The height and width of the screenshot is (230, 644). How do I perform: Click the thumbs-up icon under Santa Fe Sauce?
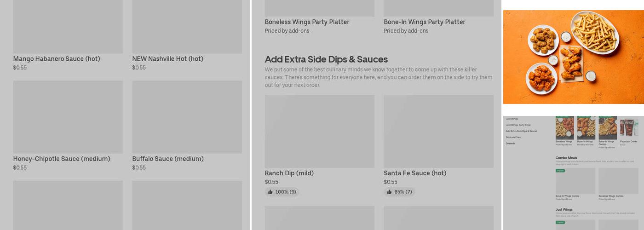click(x=389, y=192)
